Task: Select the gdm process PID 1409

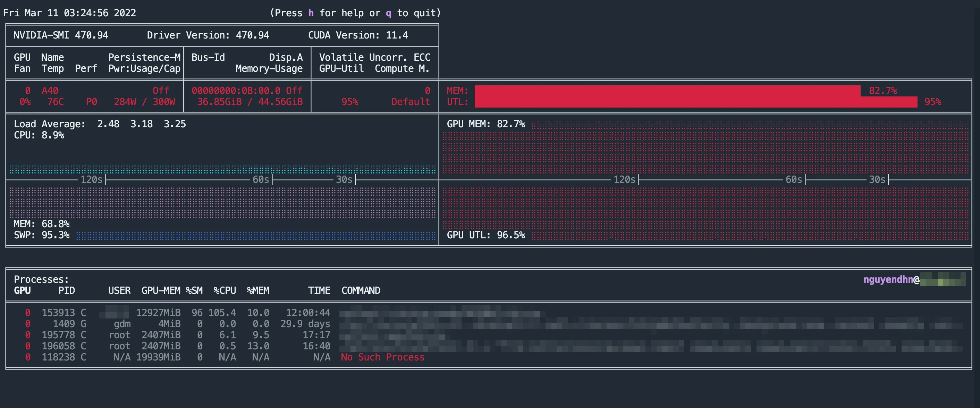Action: point(64,324)
